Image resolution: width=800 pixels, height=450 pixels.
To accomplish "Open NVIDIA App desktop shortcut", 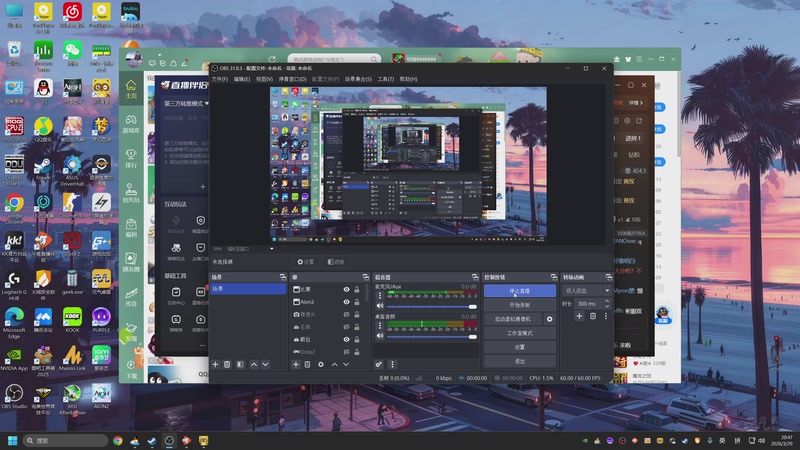I will [14, 359].
